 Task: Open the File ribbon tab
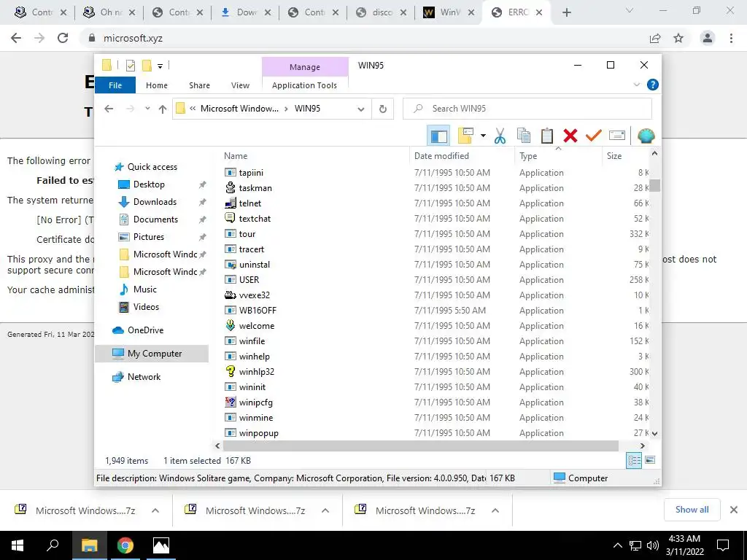click(115, 85)
